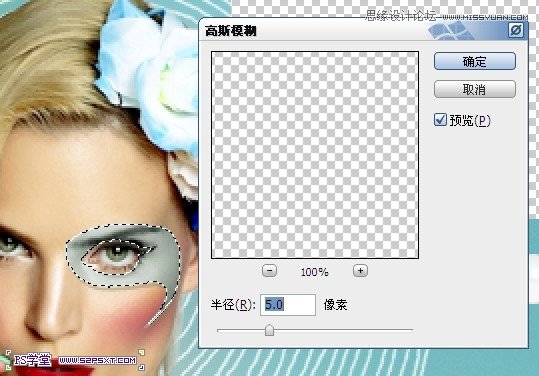Screen dimensions: 539x376
Task: Click the 100% preview zoom text
Action: click(x=315, y=272)
